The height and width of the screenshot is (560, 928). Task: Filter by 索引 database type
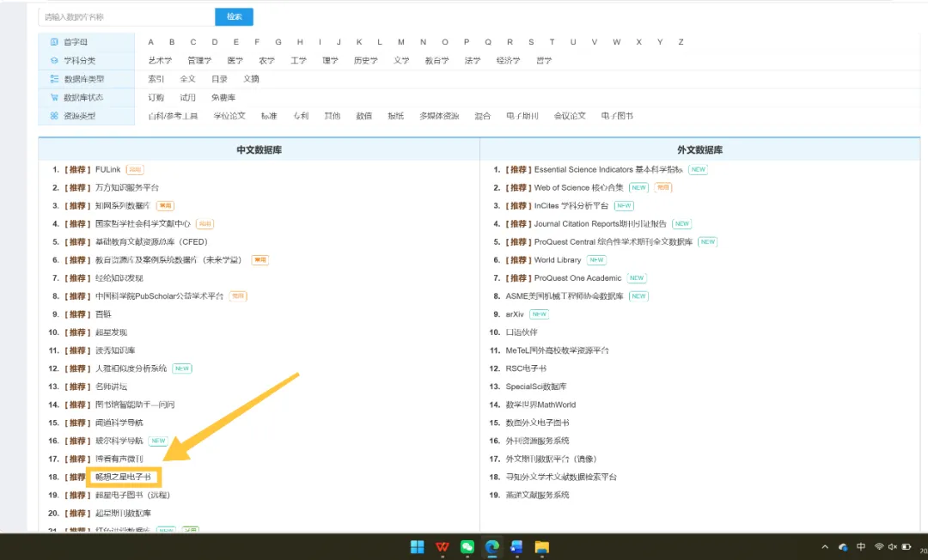(156, 79)
